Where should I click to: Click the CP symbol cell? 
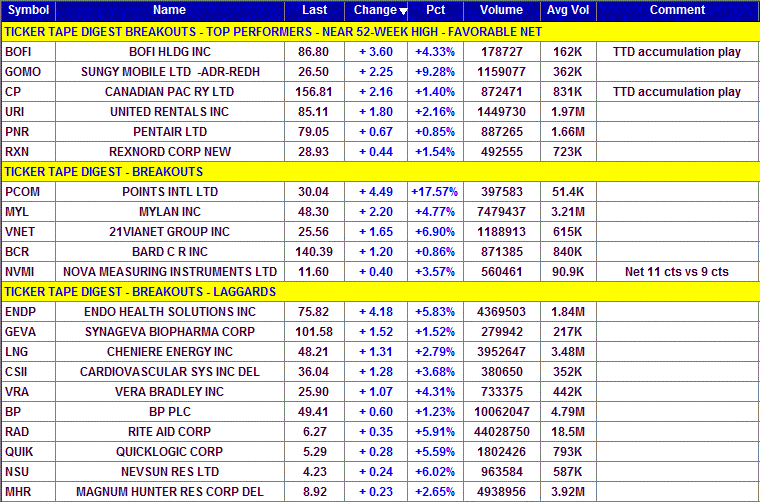(x=28, y=92)
